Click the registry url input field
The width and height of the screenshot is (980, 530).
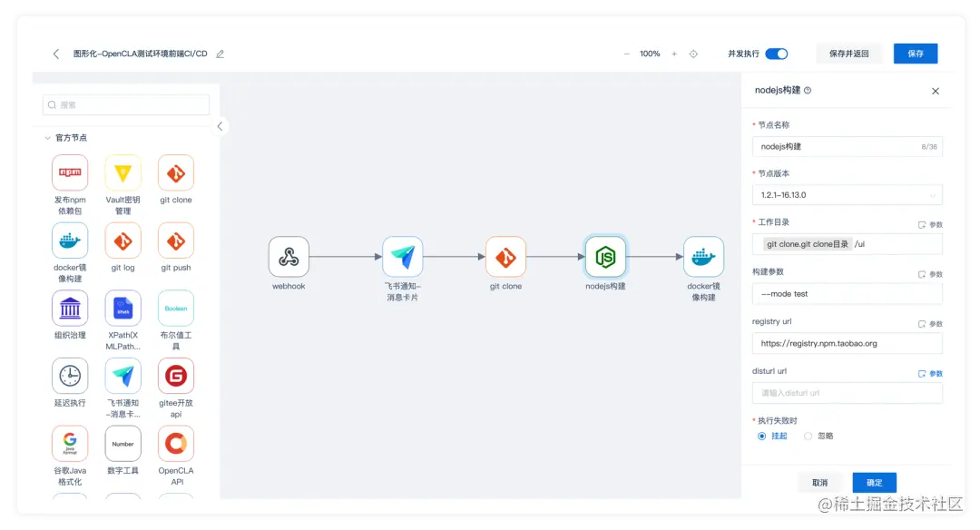coord(847,343)
